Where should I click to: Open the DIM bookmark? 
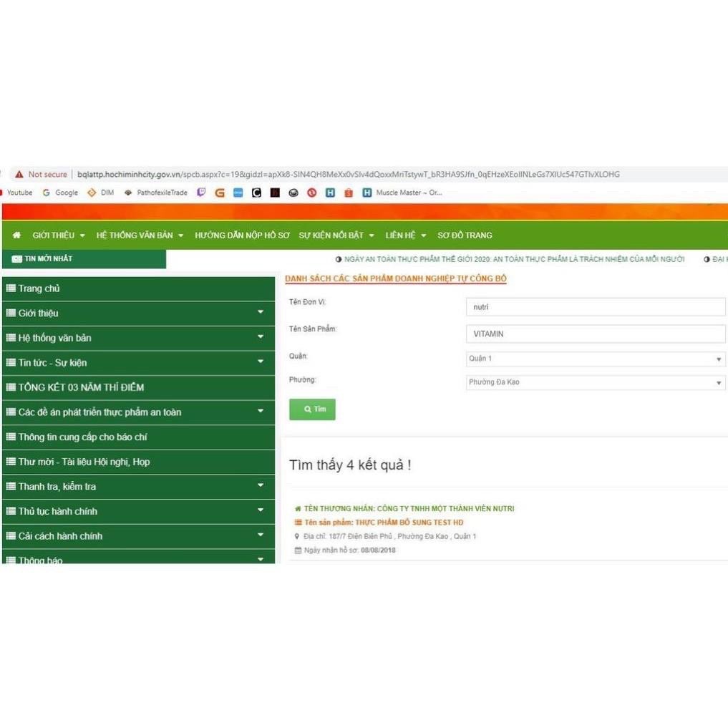tap(101, 193)
